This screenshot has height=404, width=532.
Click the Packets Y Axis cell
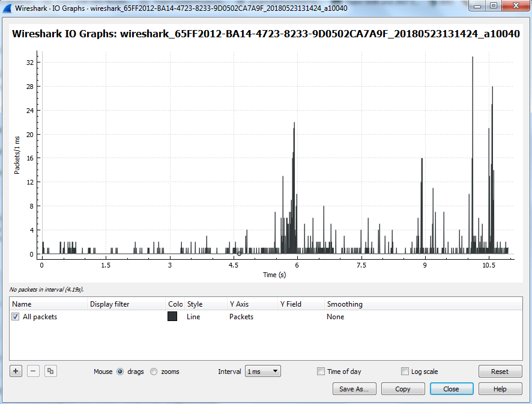point(241,317)
